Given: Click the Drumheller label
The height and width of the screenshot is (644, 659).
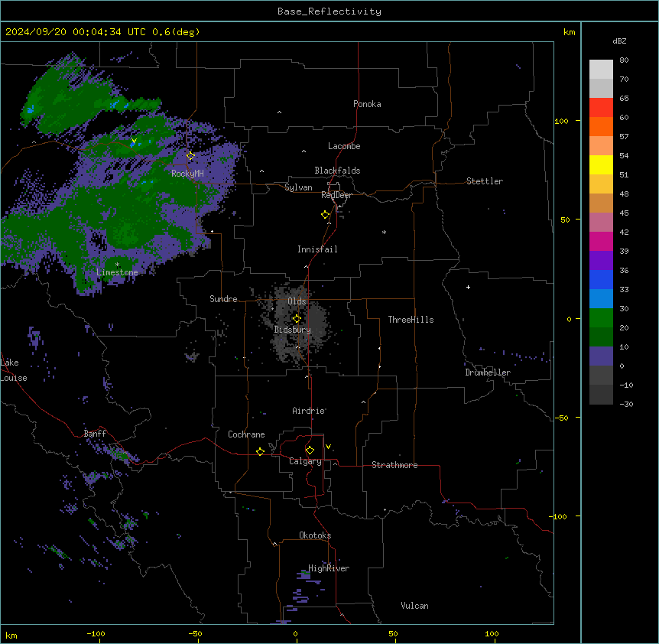Looking at the screenshot, I should [488, 372].
